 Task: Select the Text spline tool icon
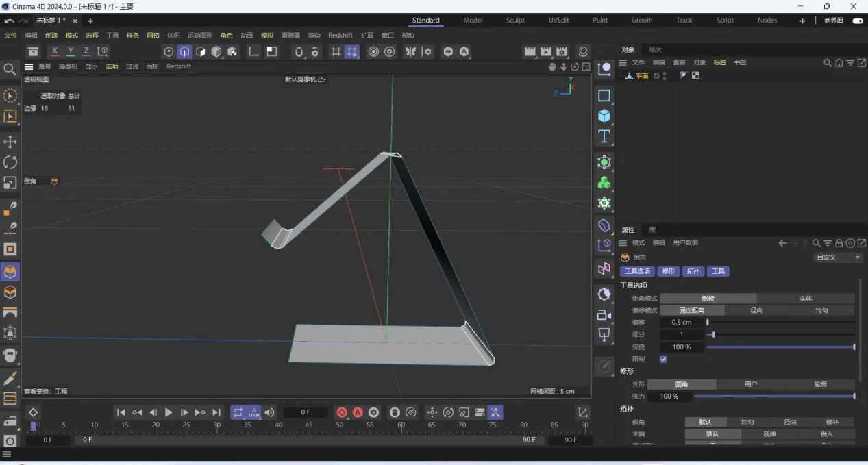(x=604, y=136)
